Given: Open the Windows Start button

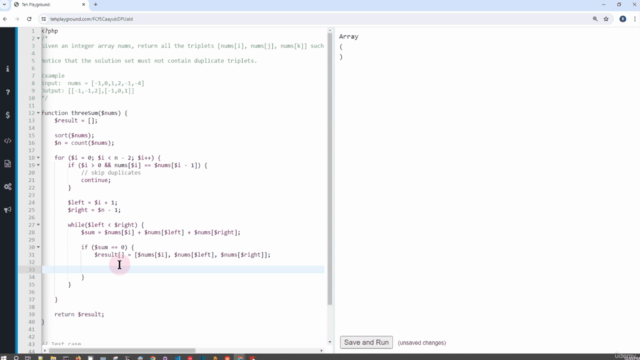Looking at the screenshot, I should (x=4, y=358).
